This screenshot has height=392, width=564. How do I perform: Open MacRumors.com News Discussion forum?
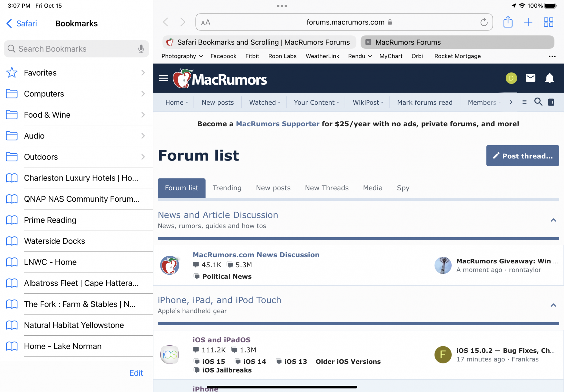(256, 255)
